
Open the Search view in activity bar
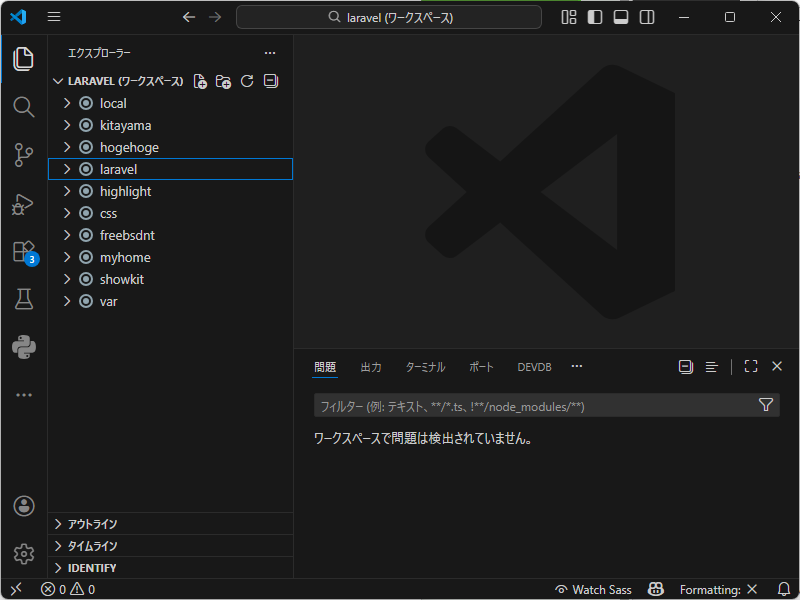click(x=24, y=107)
